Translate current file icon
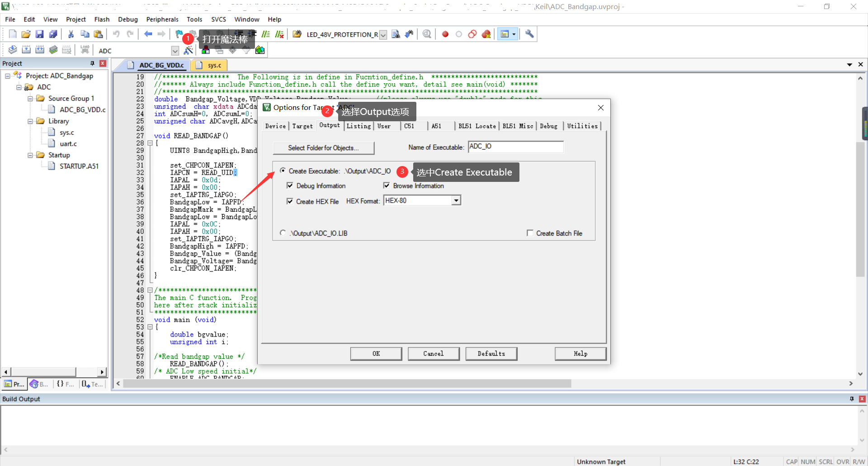The height and width of the screenshot is (466, 868). (x=13, y=50)
